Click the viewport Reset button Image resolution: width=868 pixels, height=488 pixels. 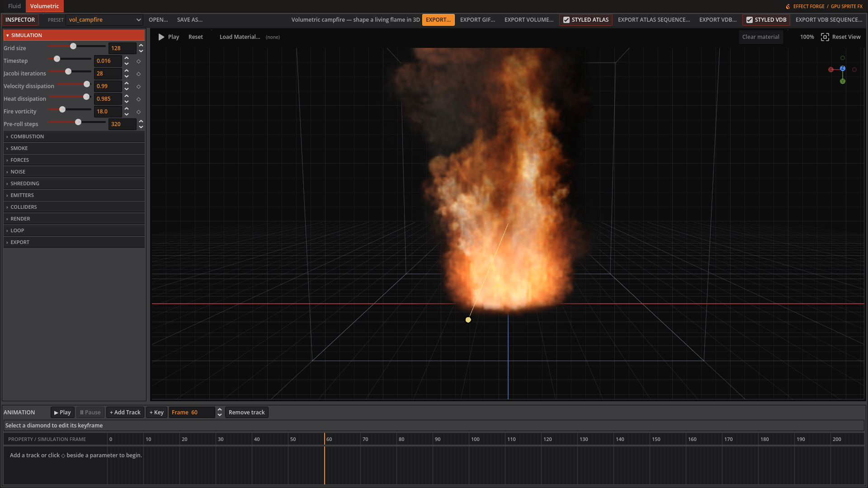(196, 37)
